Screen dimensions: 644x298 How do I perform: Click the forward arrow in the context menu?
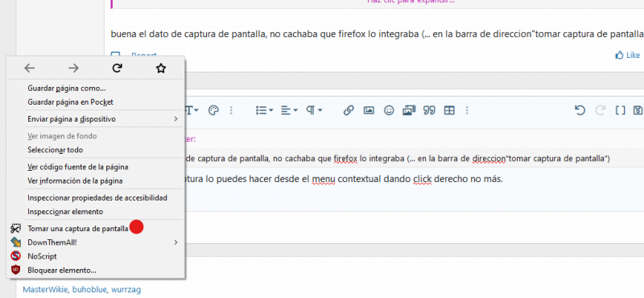[73, 68]
